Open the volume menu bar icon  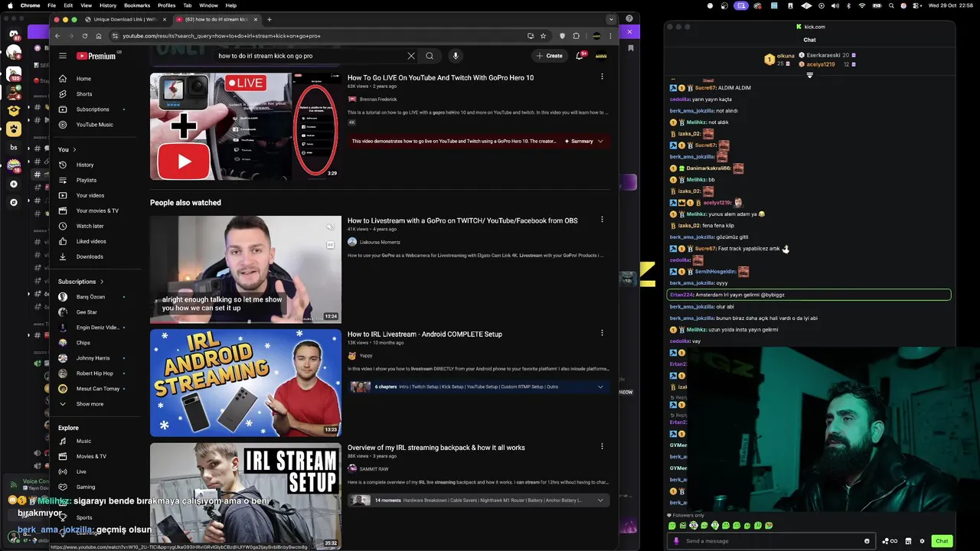[x=835, y=5]
